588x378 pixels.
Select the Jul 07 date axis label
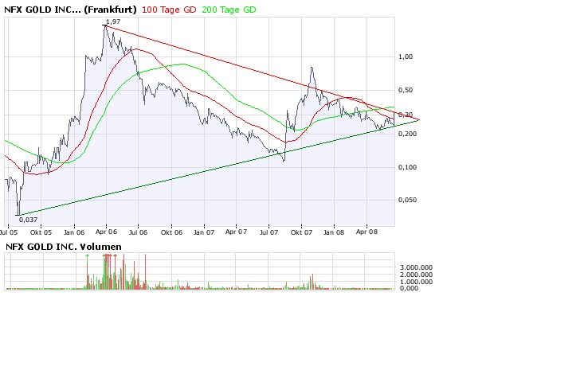269,233
